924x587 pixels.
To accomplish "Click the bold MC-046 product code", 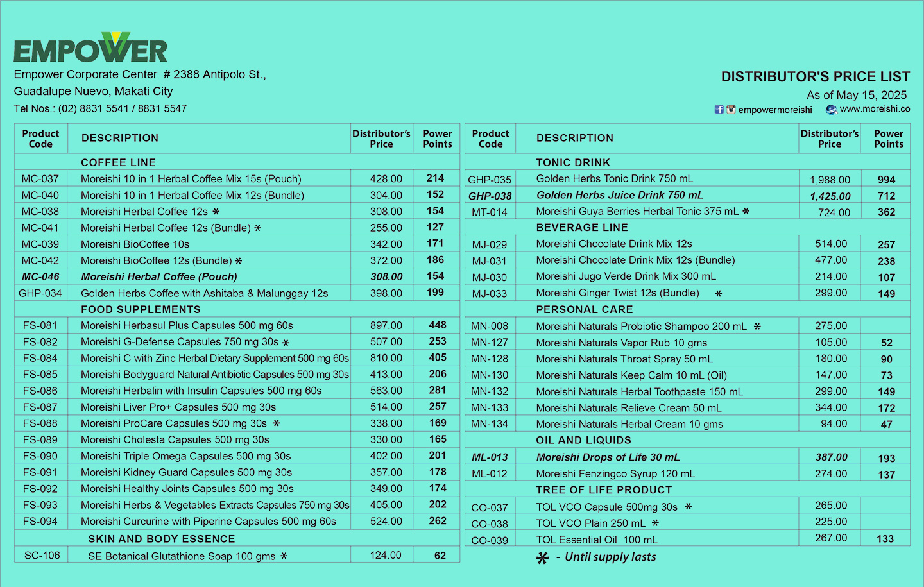I will tap(40, 277).
